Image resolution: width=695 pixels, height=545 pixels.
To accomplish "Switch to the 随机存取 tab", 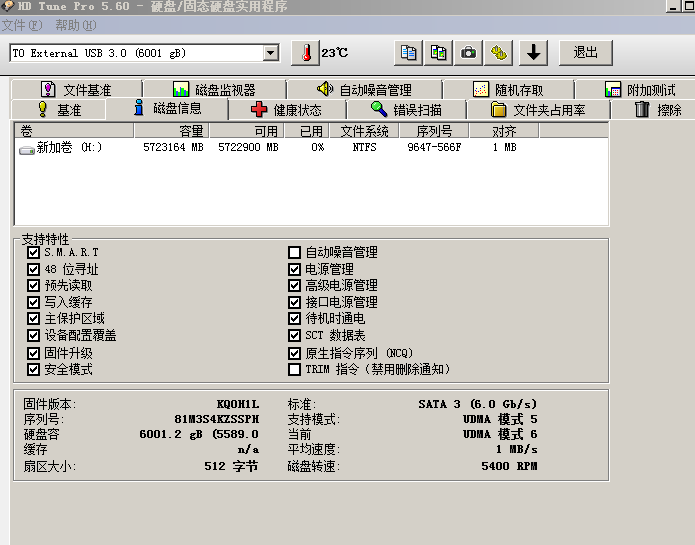I will (508, 90).
